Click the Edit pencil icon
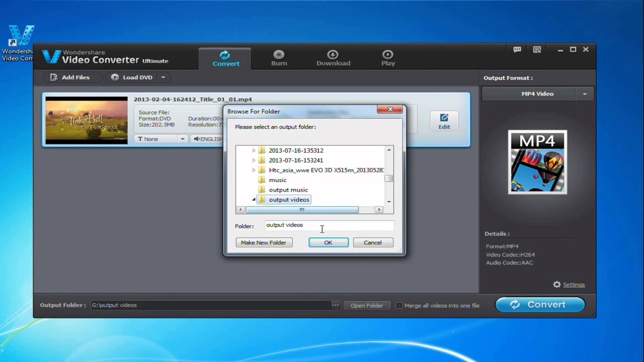This screenshot has height=362, width=644. coord(444,117)
